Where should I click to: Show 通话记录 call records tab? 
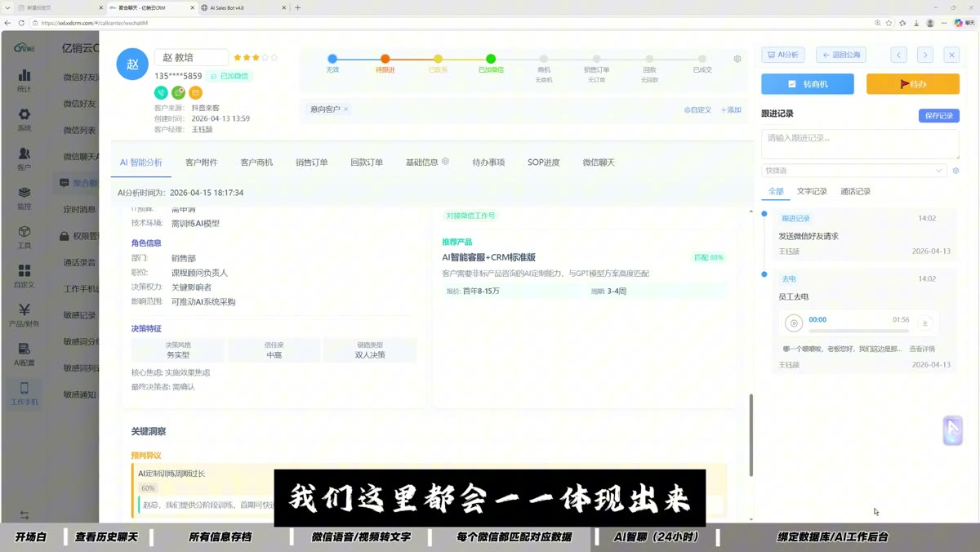(x=855, y=191)
